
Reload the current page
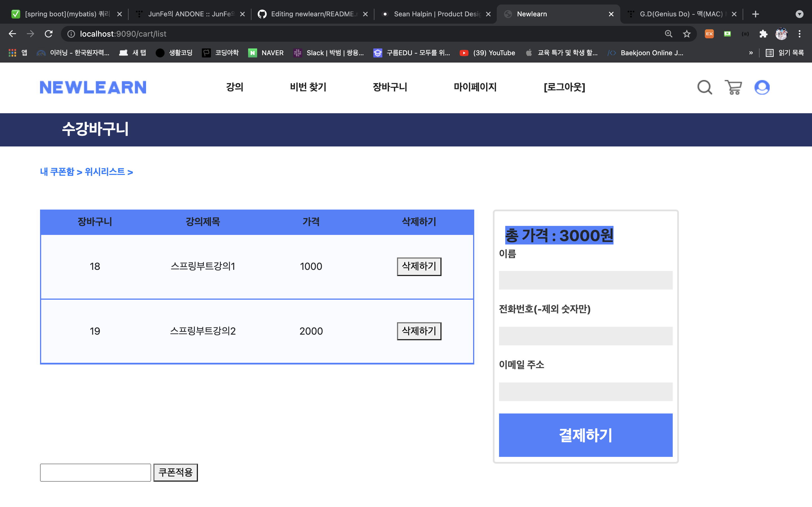[x=49, y=34]
